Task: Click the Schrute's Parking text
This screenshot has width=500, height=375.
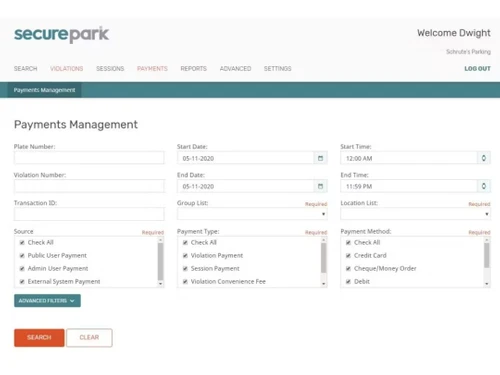Action: (468, 52)
